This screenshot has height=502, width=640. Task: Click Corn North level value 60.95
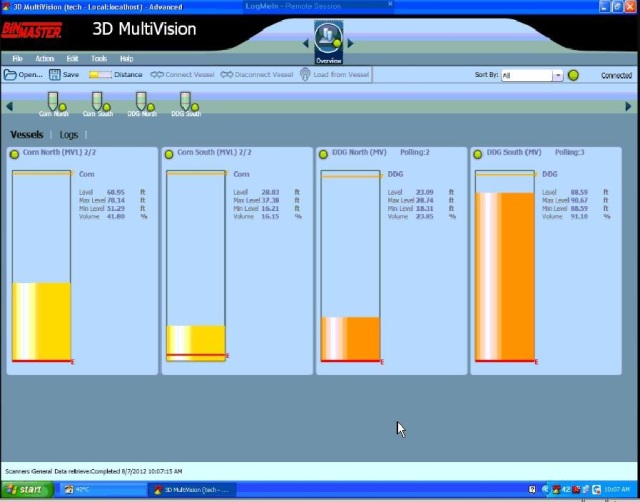(x=116, y=192)
